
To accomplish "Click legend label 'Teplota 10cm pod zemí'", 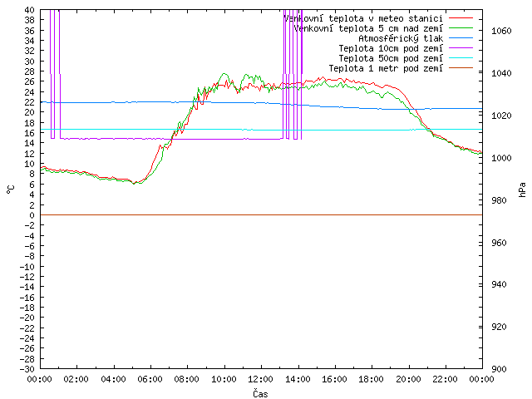I will pos(391,48).
